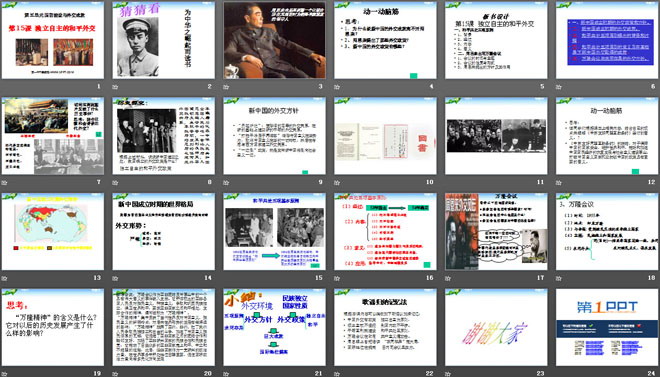Select slide 16 with red outline text
This screenshot has height=377, width=660.
coord(385,231)
